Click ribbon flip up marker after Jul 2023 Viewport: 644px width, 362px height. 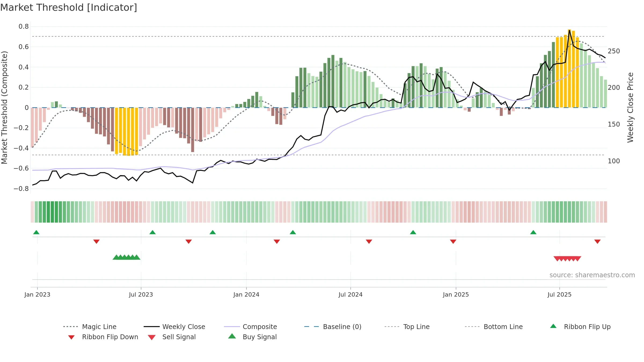point(152,232)
